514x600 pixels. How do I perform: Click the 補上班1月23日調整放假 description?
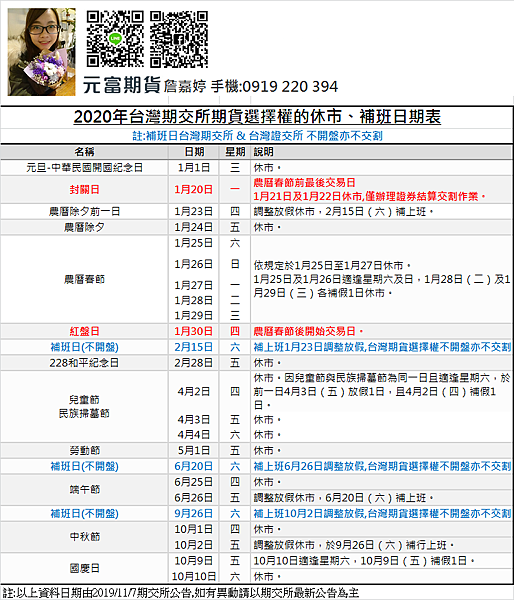382,347
